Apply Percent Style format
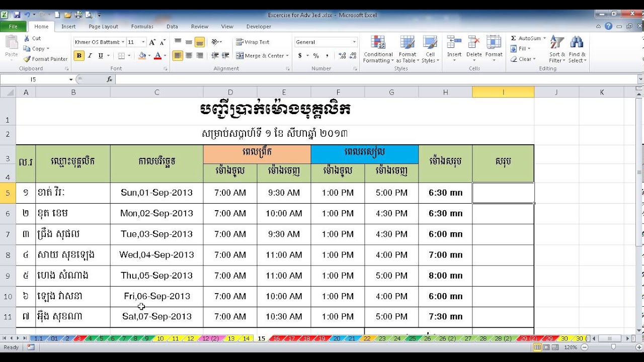The width and height of the screenshot is (644, 362). [316, 56]
